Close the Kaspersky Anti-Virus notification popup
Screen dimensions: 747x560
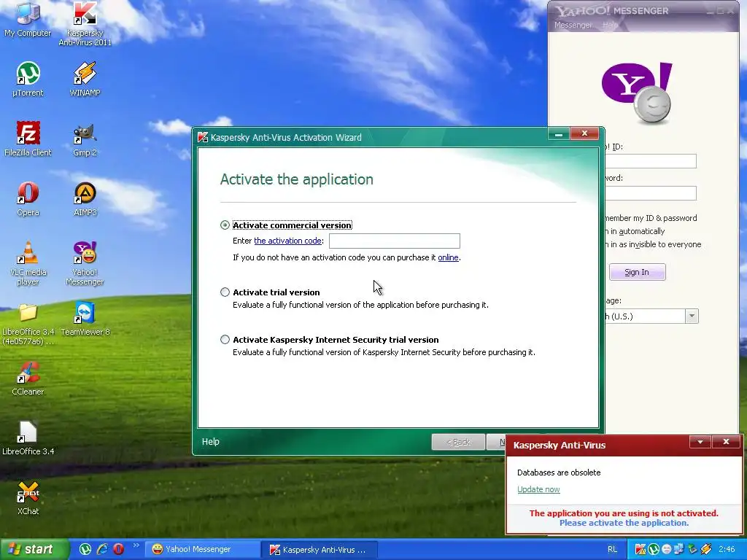point(726,442)
